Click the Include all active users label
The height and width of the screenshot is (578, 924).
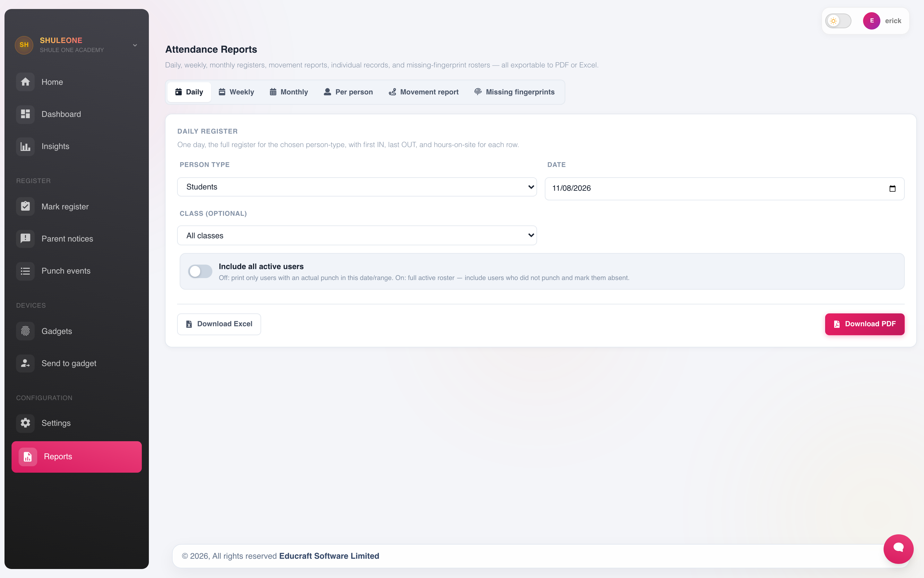tap(261, 267)
